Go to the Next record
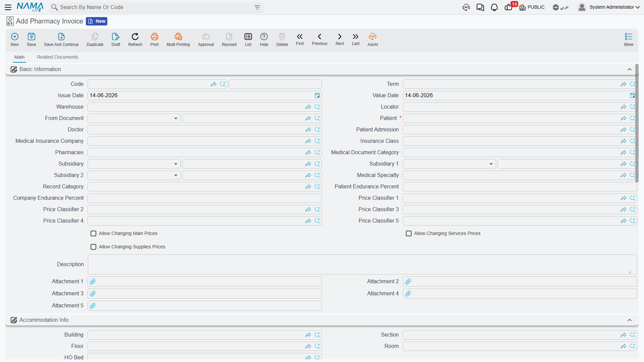The width and height of the screenshot is (644, 362). [x=340, y=39]
